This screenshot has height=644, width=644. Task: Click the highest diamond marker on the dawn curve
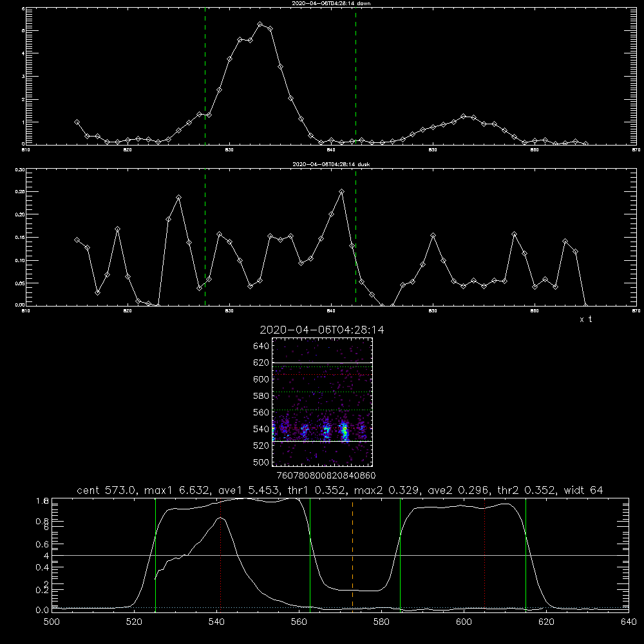pos(260,24)
